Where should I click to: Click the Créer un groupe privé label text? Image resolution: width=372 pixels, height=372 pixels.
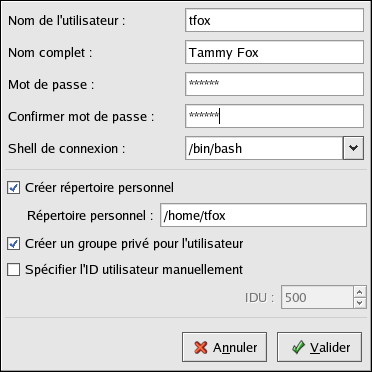(x=134, y=244)
